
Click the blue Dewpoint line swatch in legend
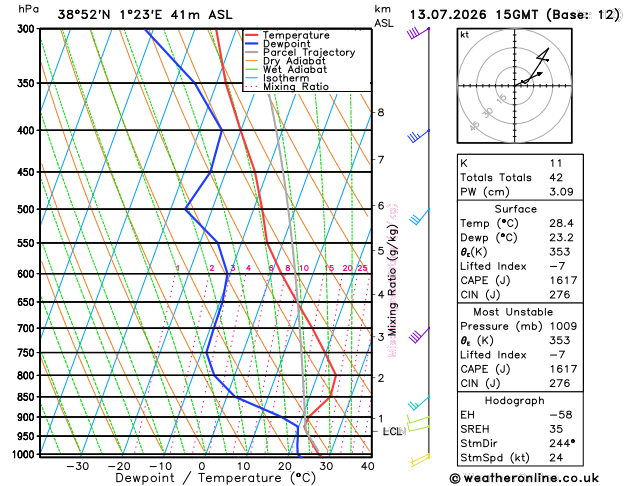(x=252, y=44)
